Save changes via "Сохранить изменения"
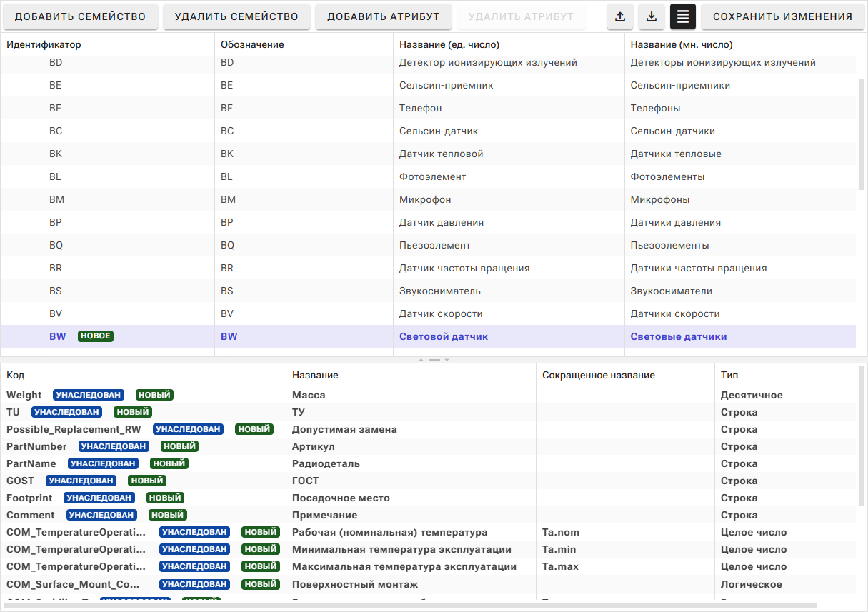The height and width of the screenshot is (612, 868). coord(782,16)
